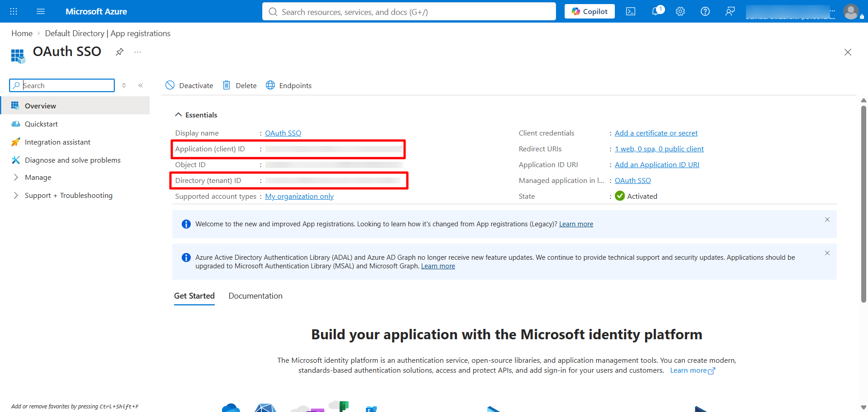Select the Get Started tab
The width and height of the screenshot is (868, 412).
194,296
